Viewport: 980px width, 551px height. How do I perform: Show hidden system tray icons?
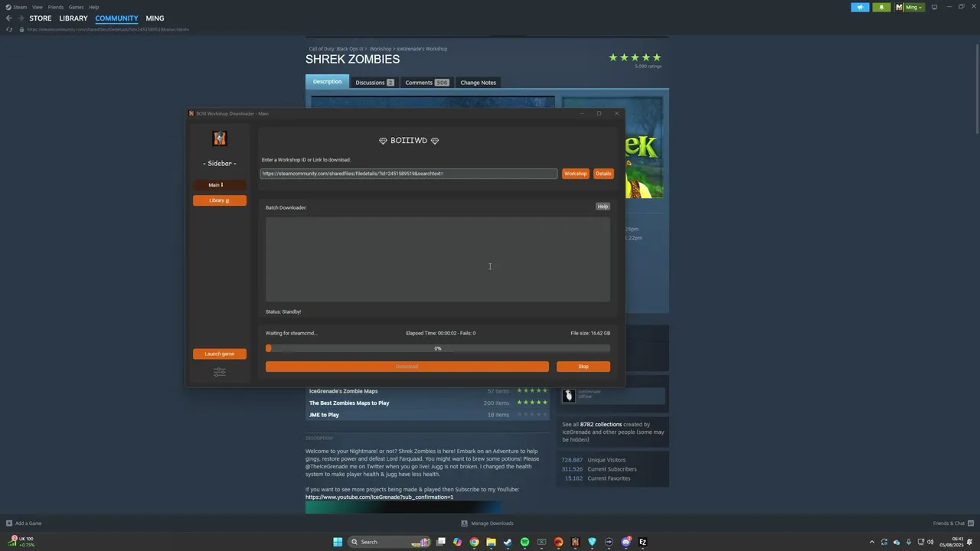871,542
